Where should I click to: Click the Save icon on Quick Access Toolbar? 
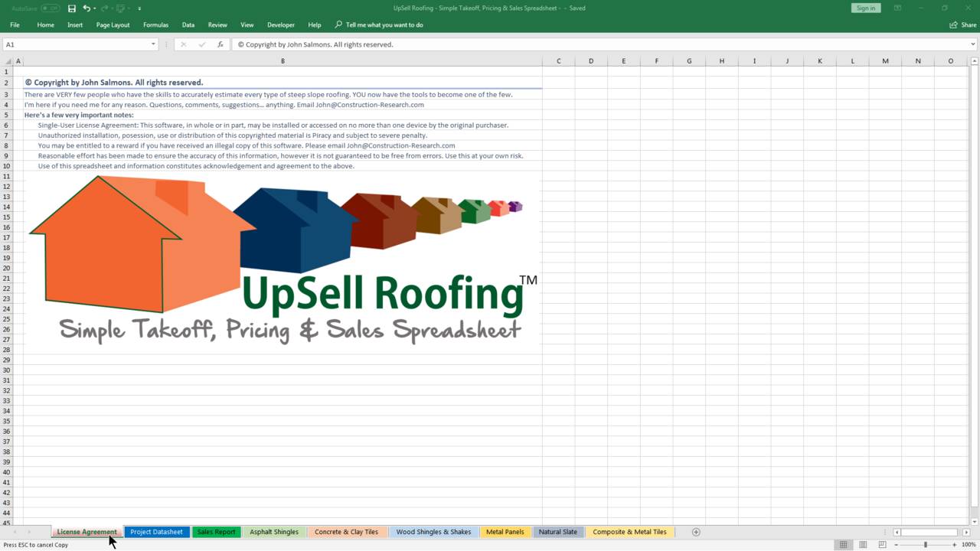coord(71,8)
